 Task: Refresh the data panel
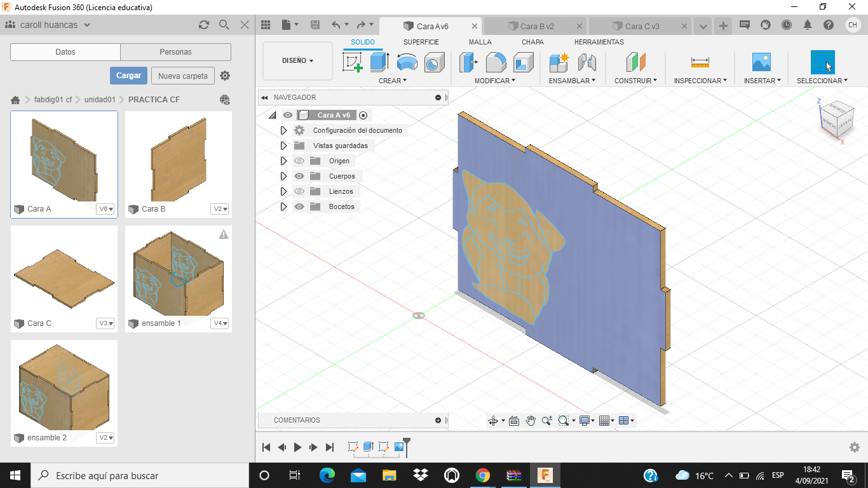pyautogui.click(x=204, y=25)
